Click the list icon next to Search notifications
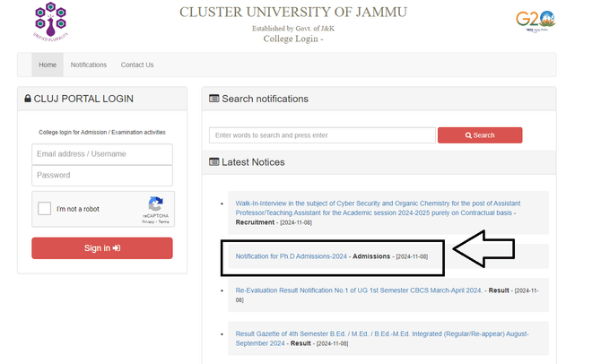Screen dimensions: 601x364 (213, 99)
